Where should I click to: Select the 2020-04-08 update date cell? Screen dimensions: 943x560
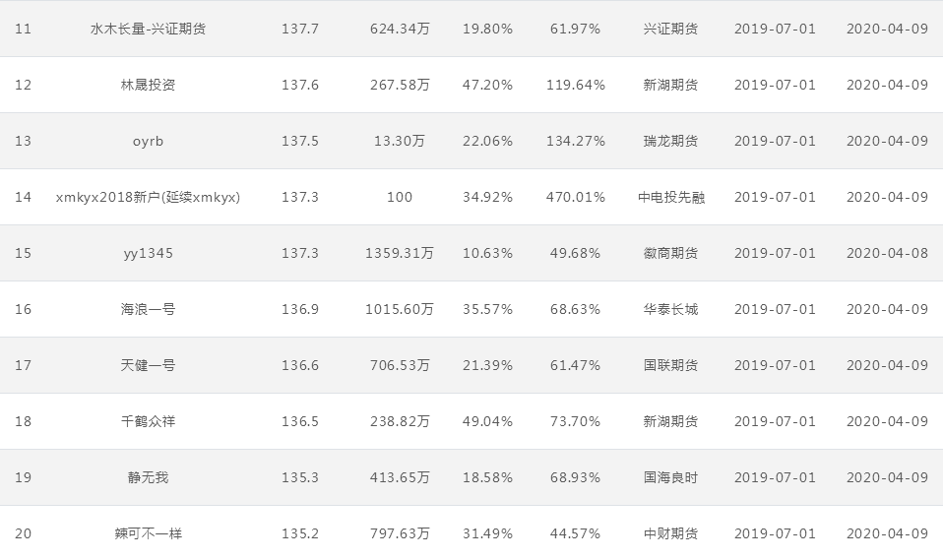(888, 253)
